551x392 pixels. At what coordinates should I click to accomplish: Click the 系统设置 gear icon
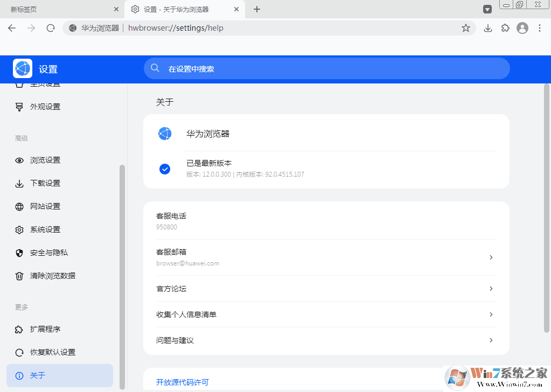tap(19, 229)
